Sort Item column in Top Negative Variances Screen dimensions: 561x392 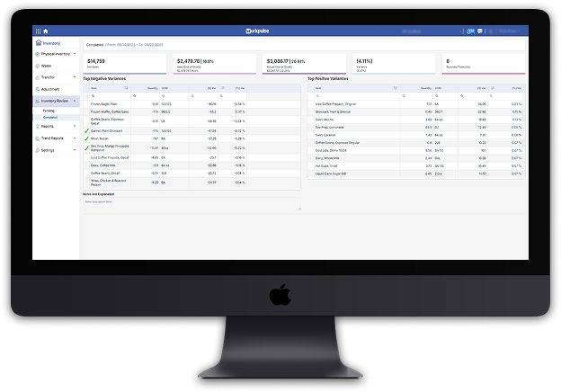(126, 88)
